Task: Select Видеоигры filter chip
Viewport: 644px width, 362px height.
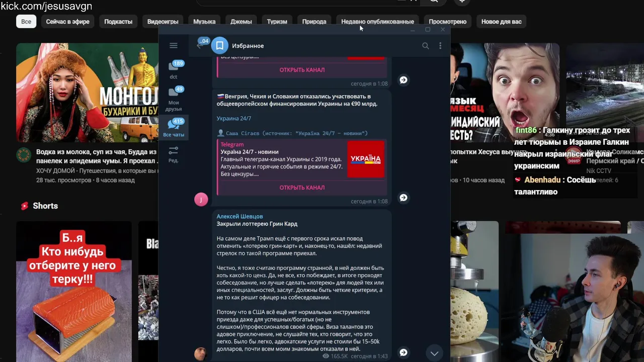Action: coord(163,22)
